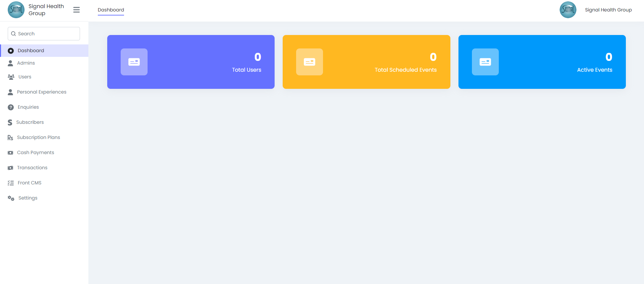Open Front CMS in sidebar
644x284 pixels.
44,183
